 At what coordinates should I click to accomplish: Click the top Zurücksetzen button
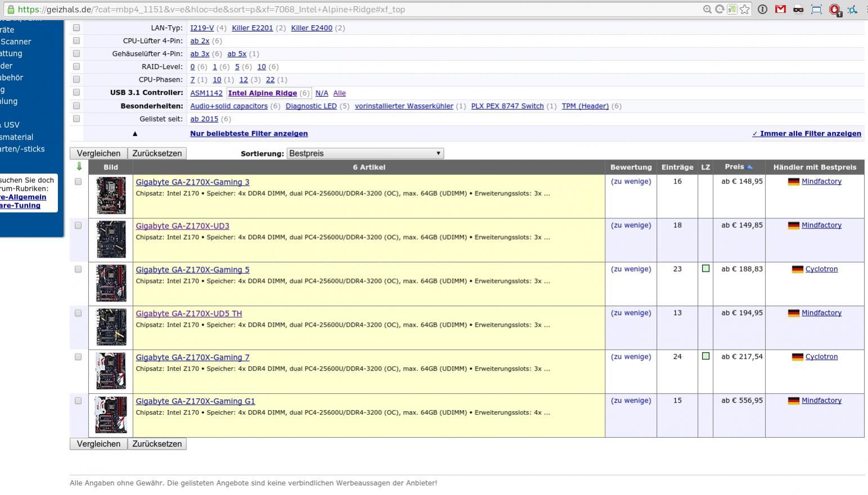[x=157, y=153]
